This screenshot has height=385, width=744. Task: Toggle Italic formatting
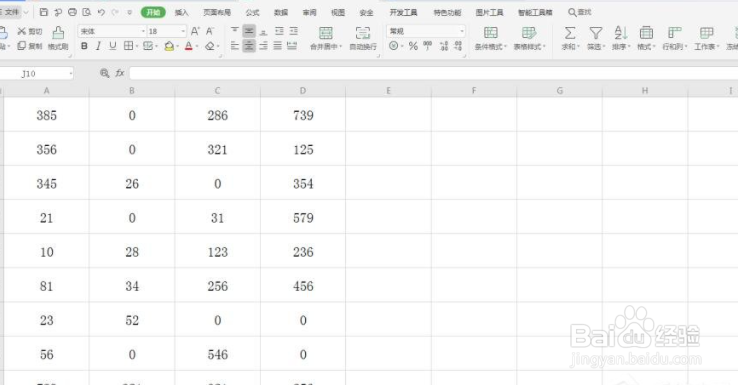pos(98,46)
